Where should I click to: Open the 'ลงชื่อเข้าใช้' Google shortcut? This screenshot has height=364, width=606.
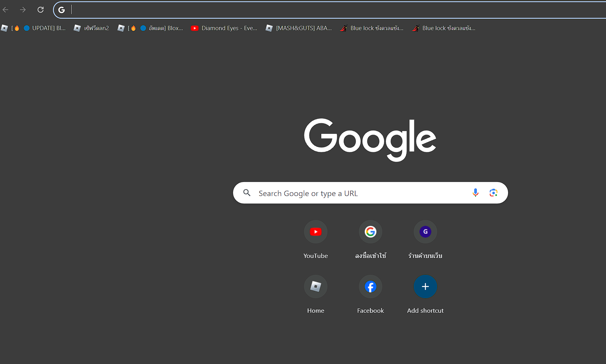[371, 240]
